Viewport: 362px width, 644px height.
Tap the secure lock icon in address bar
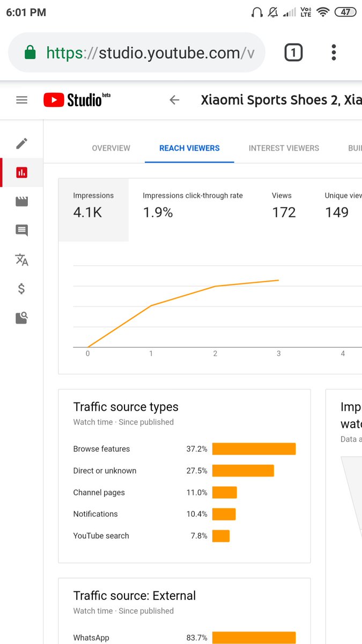click(x=31, y=53)
